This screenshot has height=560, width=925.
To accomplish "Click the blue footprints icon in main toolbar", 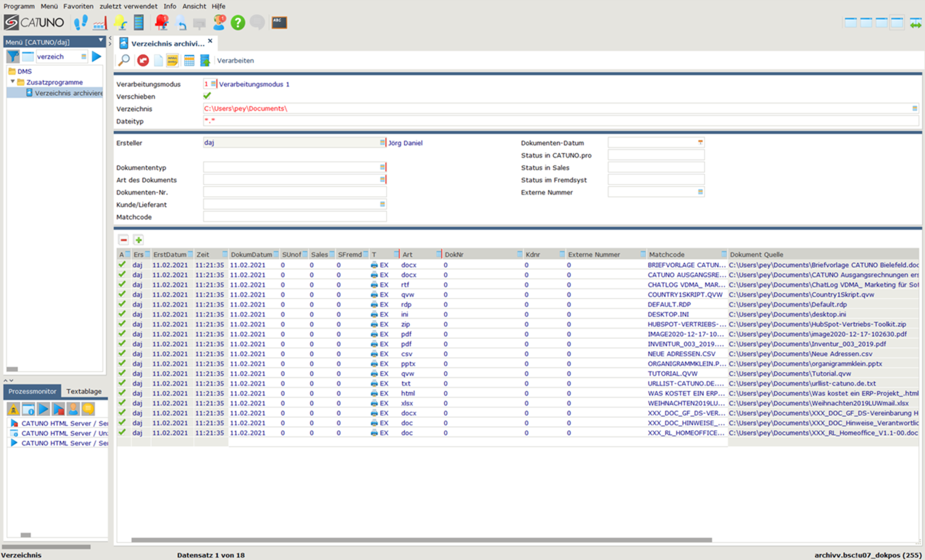I will click(81, 23).
